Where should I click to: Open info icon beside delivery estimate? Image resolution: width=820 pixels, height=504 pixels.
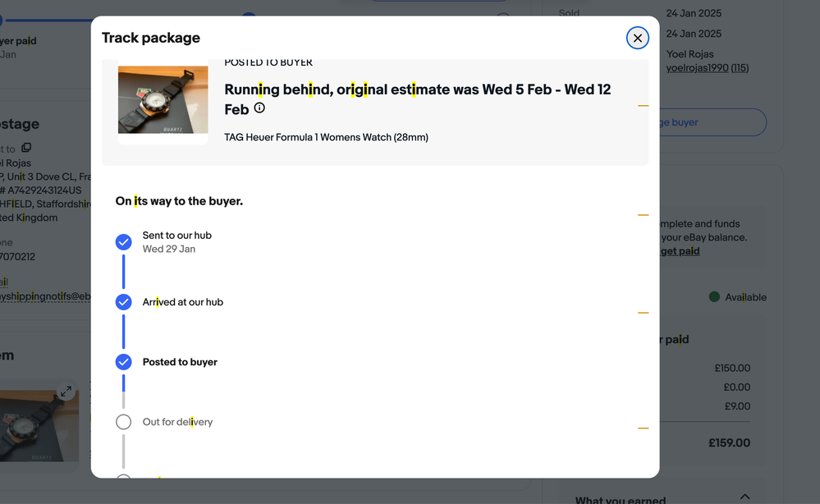(x=259, y=108)
